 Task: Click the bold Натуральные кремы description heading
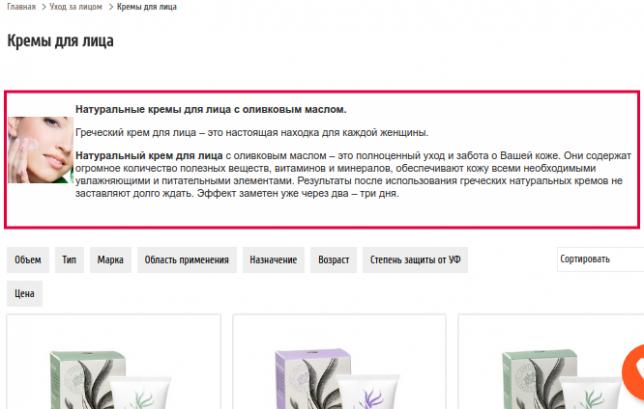[x=211, y=109]
